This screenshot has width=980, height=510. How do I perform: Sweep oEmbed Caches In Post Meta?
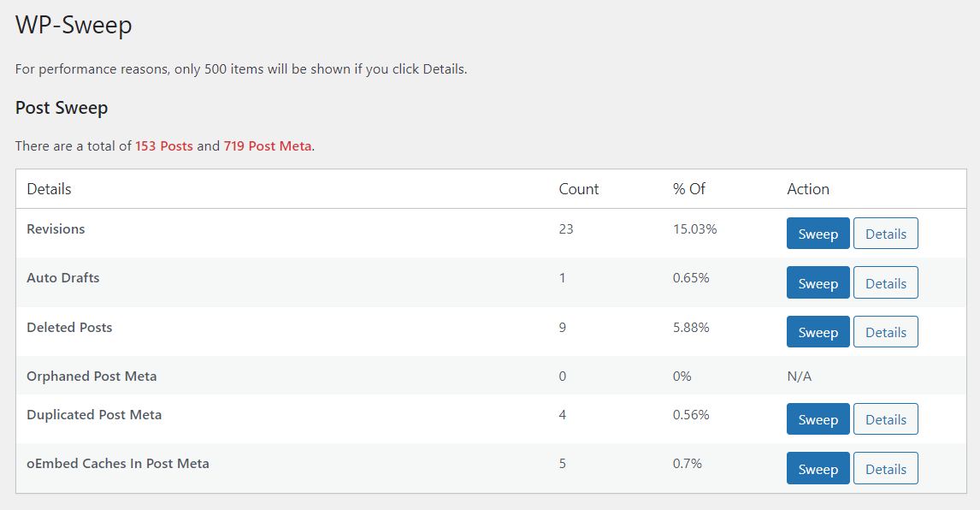pos(818,469)
